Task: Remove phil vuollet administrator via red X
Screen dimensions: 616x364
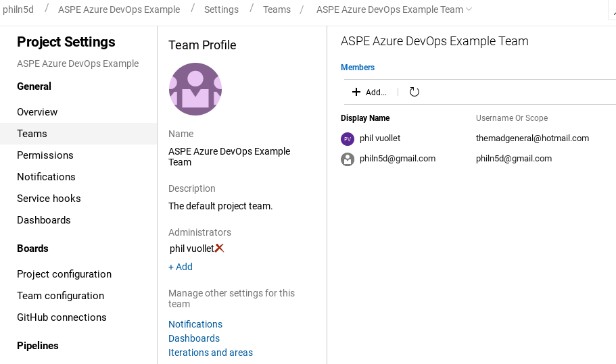Action: 219,249
